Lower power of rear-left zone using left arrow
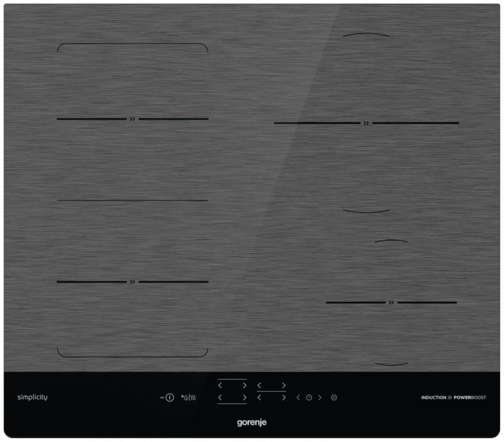Screen dimensions: 504x442 220,385
